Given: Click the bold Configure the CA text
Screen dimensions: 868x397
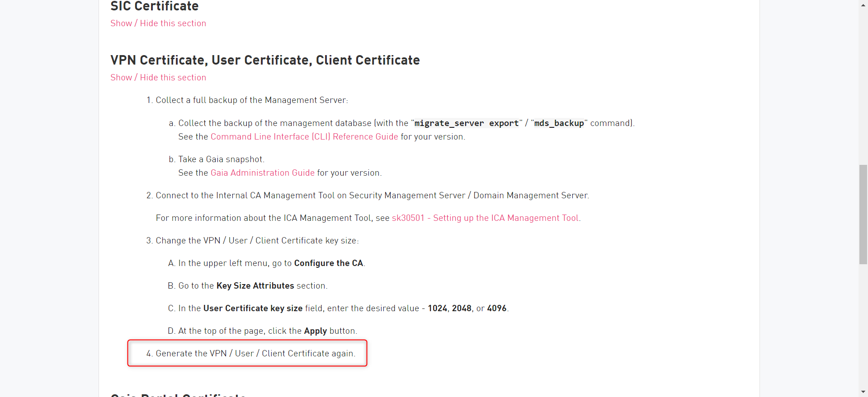Looking at the screenshot, I should (x=328, y=263).
